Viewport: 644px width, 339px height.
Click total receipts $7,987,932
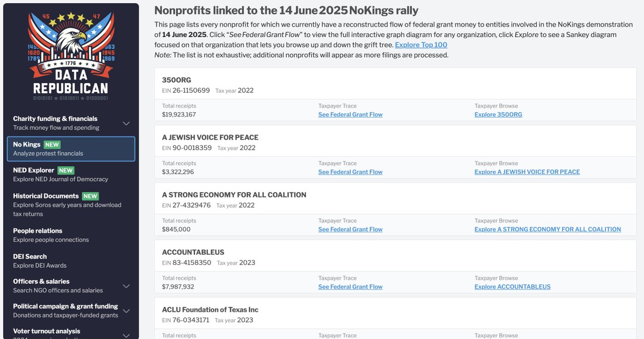(x=178, y=286)
